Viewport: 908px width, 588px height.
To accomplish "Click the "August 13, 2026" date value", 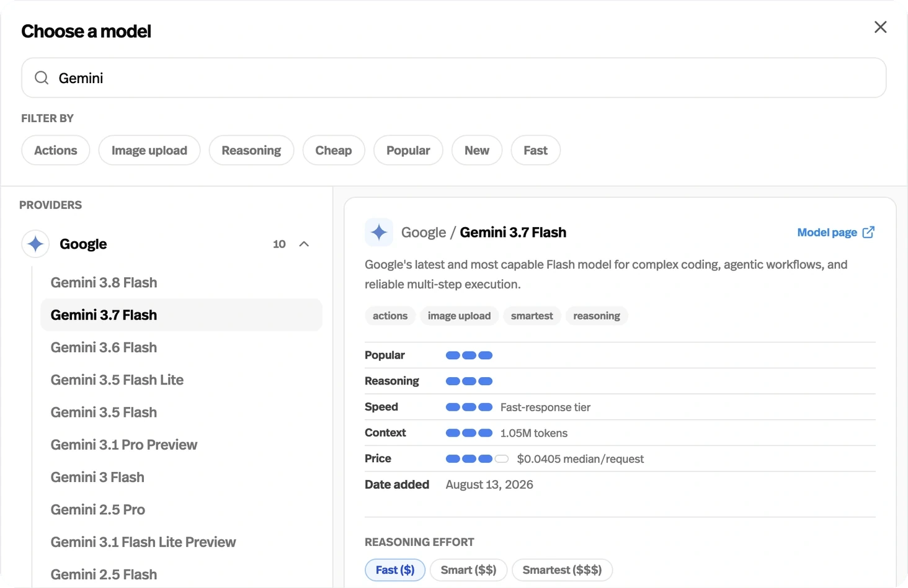I will (489, 484).
